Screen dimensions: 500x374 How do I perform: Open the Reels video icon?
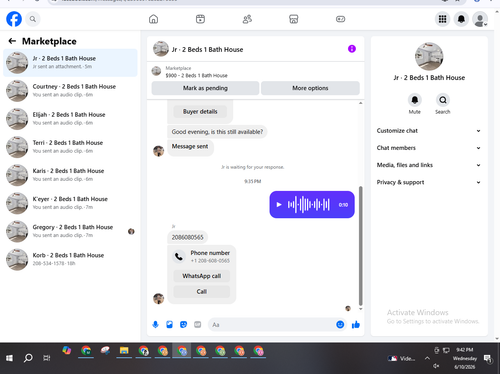coord(200,19)
